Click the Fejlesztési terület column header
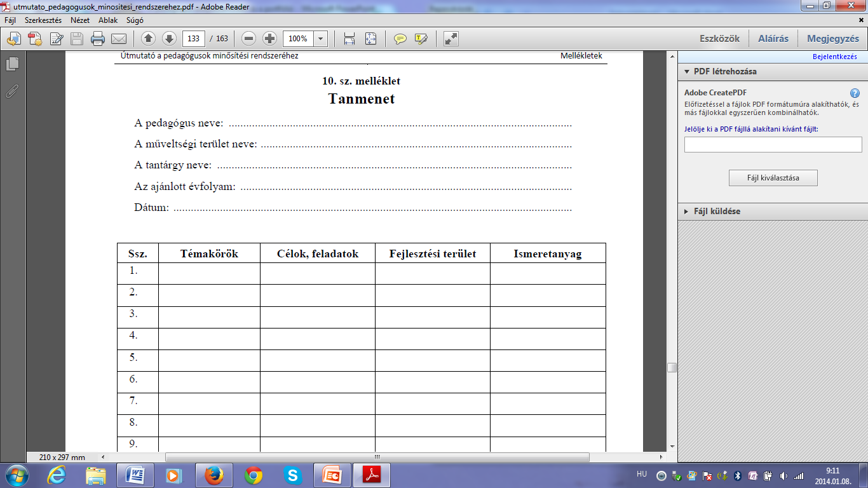The width and height of the screenshot is (868, 488). [433, 254]
